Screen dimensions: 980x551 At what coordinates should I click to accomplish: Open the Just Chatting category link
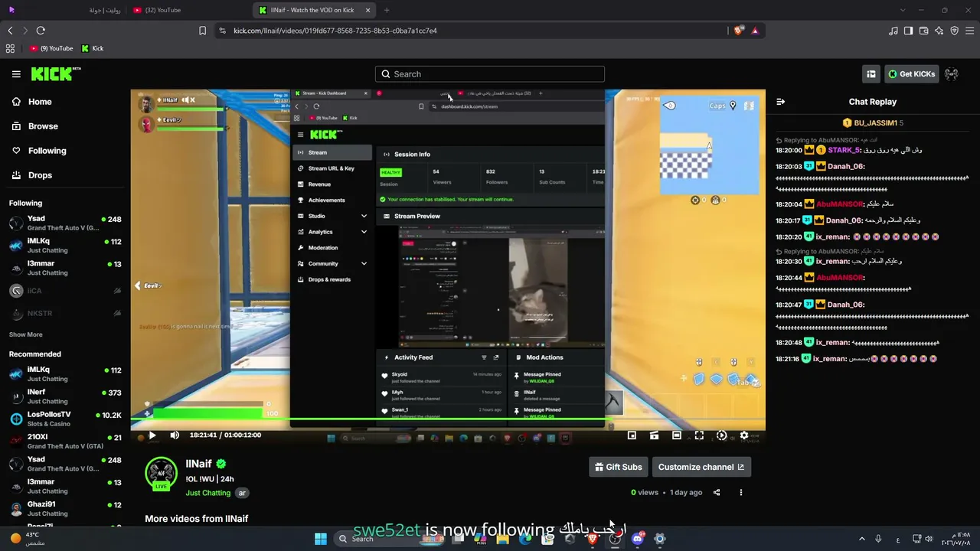[207, 493]
